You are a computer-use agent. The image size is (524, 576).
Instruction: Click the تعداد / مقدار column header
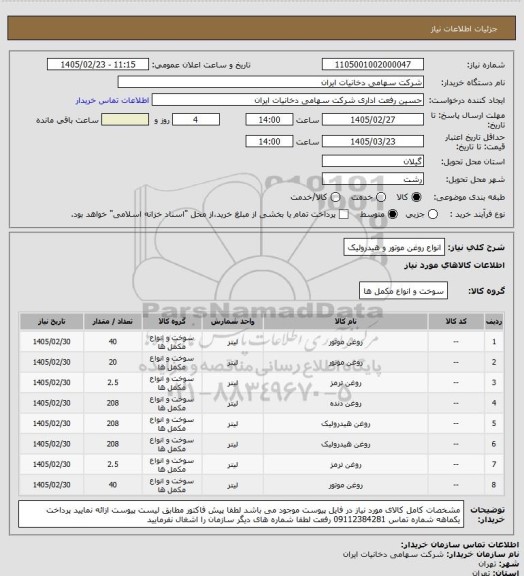(x=112, y=321)
